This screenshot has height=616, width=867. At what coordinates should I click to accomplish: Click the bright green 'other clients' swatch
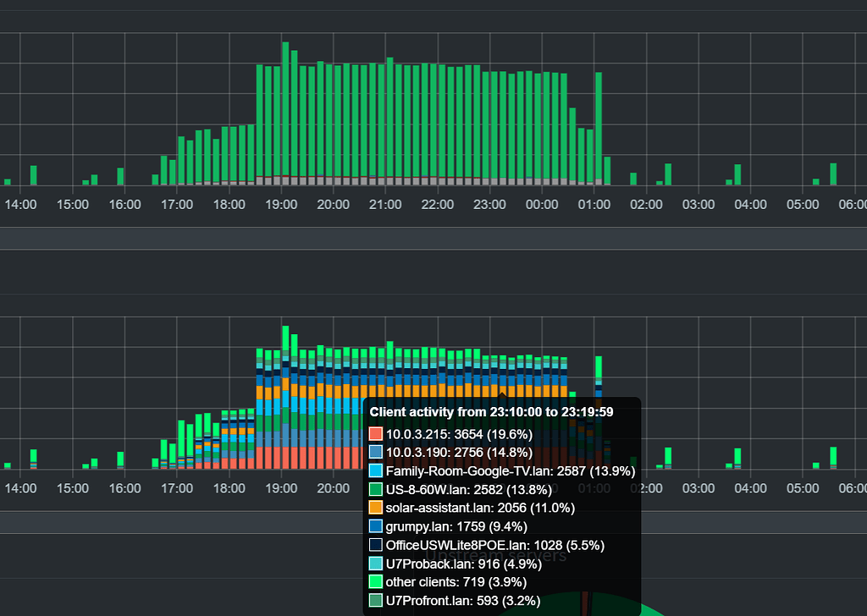(375, 582)
